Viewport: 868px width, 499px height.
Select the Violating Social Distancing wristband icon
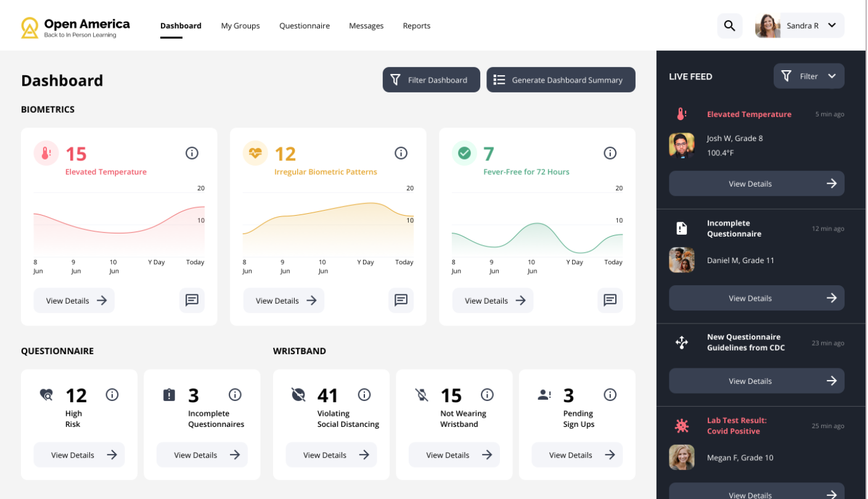click(298, 395)
